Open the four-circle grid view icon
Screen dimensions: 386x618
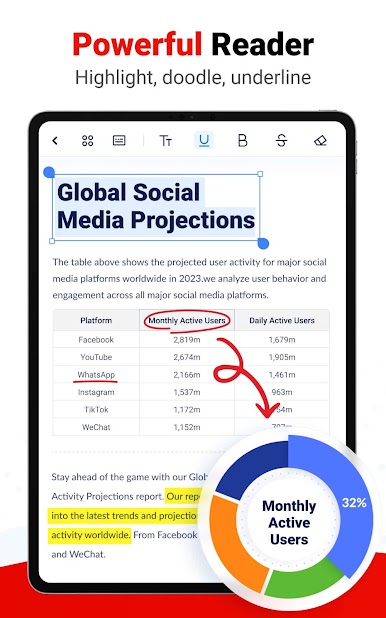[x=88, y=140]
